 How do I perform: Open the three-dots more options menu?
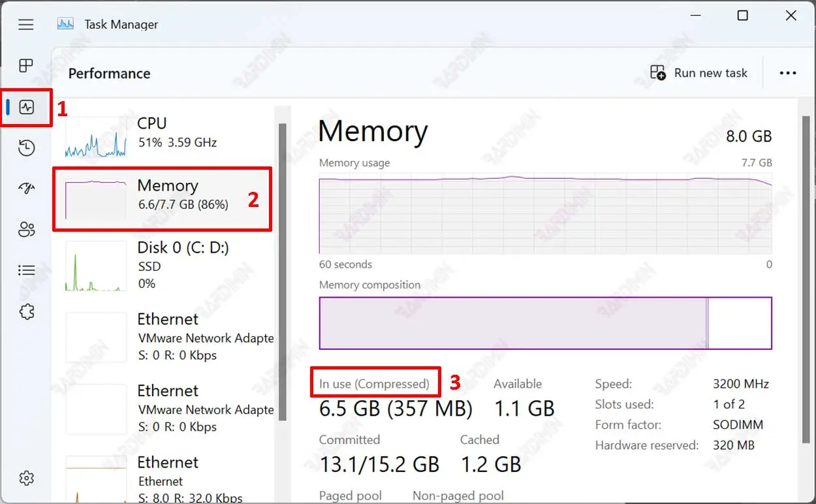pyautogui.click(x=788, y=73)
